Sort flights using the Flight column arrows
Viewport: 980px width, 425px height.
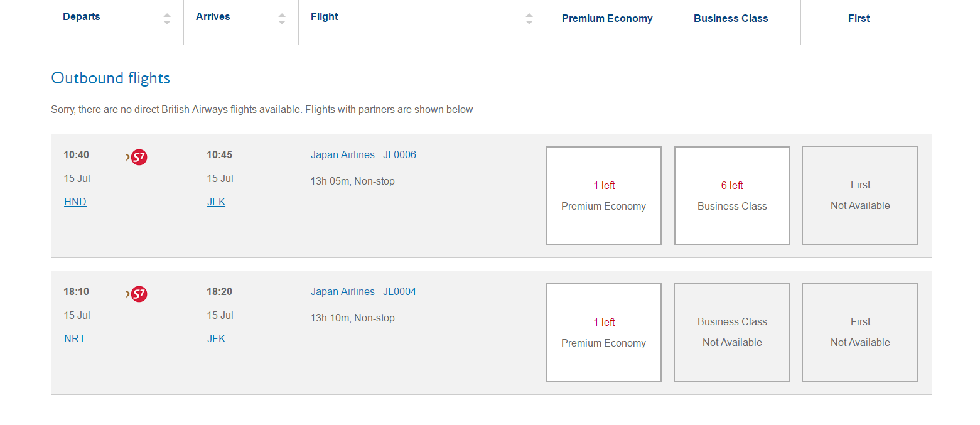tap(529, 19)
